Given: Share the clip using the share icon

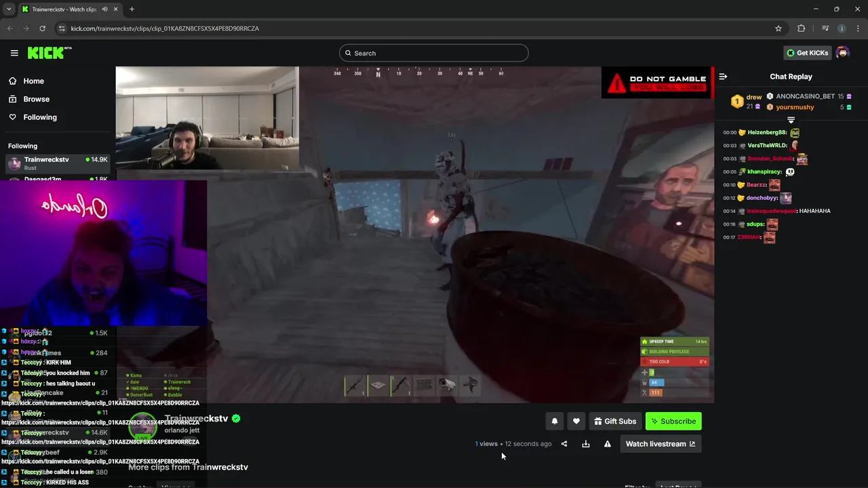Looking at the screenshot, I should (x=564, y=444).
